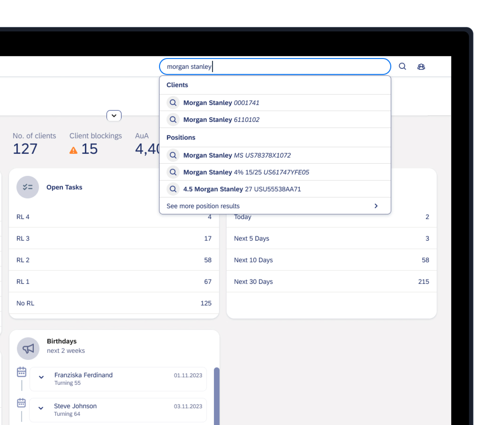Click the magnifier search icon beside search field
The height and width of the screenshot is (425, 504).
click(x=402, y=67)
